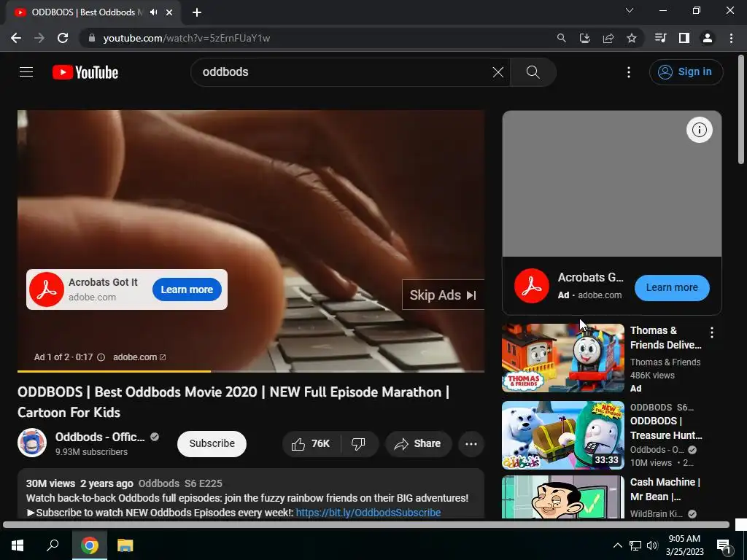
Task: Click zoom magnifier icon in address bar
Action: [562, 38]
